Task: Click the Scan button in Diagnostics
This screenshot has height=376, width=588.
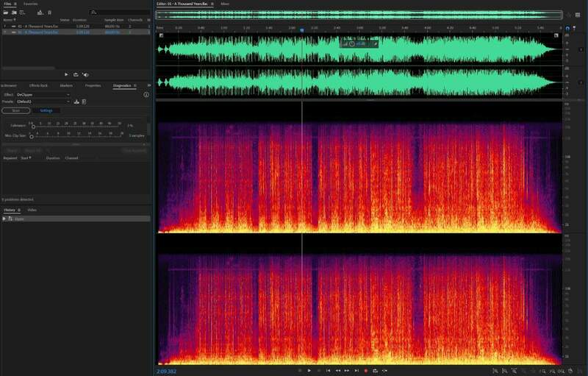Action: click(16, 110)
